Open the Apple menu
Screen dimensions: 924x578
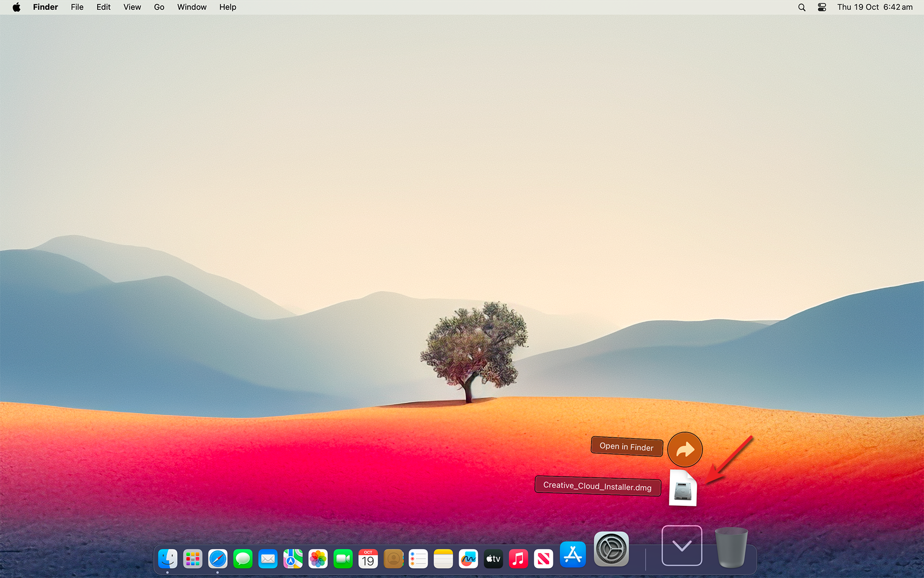pyautogui.click(x=16, y=7)
